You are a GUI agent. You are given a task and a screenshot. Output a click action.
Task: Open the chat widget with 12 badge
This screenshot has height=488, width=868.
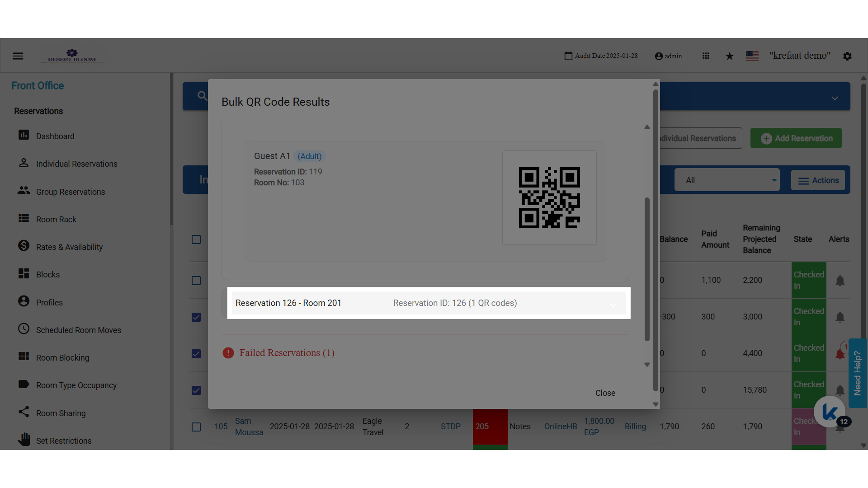[830, 412]
